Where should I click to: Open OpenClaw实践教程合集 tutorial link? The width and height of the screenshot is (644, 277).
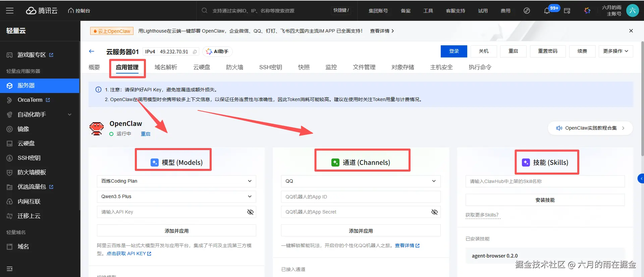590,128
